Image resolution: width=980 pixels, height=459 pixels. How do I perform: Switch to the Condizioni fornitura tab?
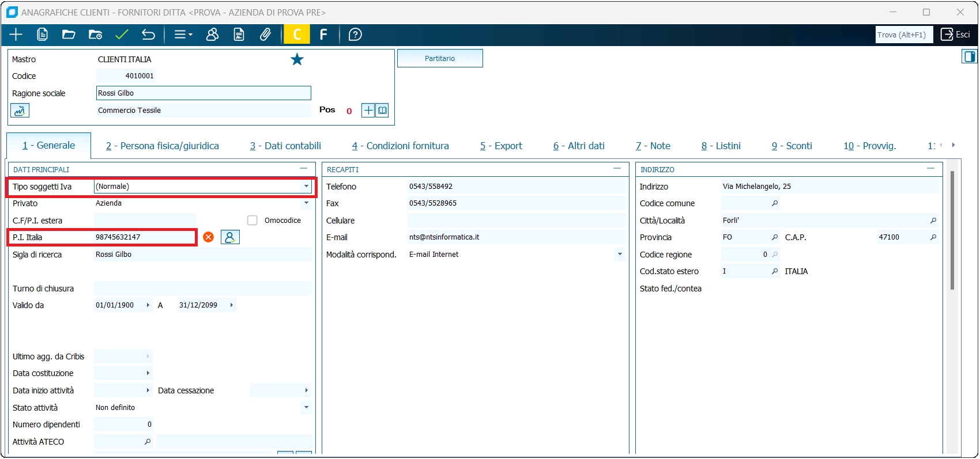click(x=400, y=146)
